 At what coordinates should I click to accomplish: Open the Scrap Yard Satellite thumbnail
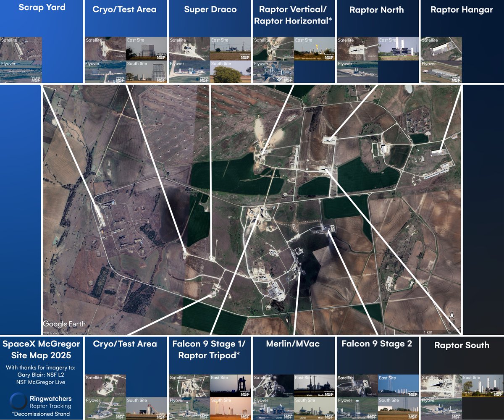pos(21,49)
